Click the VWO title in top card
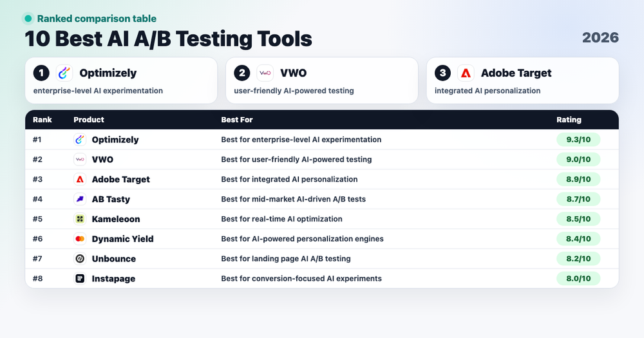The image size is (644, 338). pyautogui.click(x=293, y=73)
